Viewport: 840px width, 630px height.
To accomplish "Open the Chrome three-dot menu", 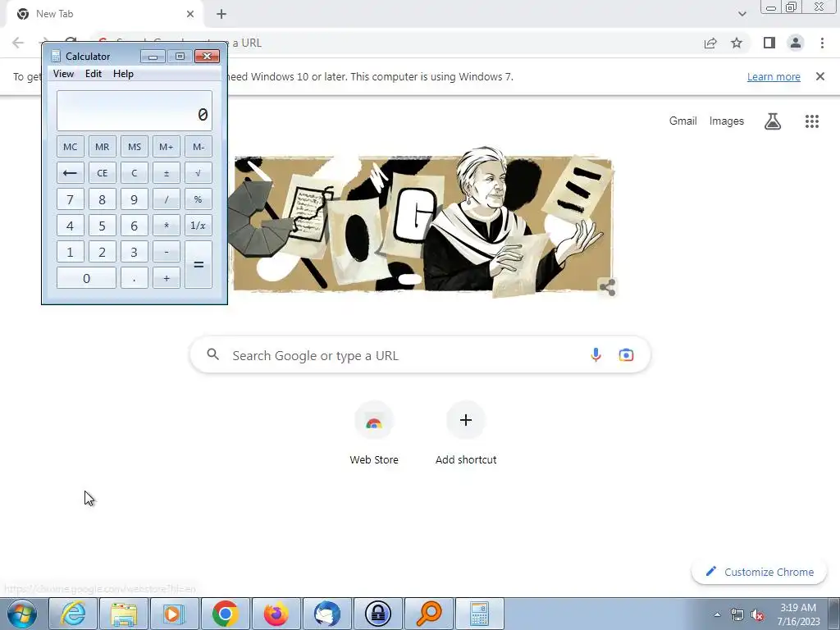I will pyautogui.click(x=822, y=43).
